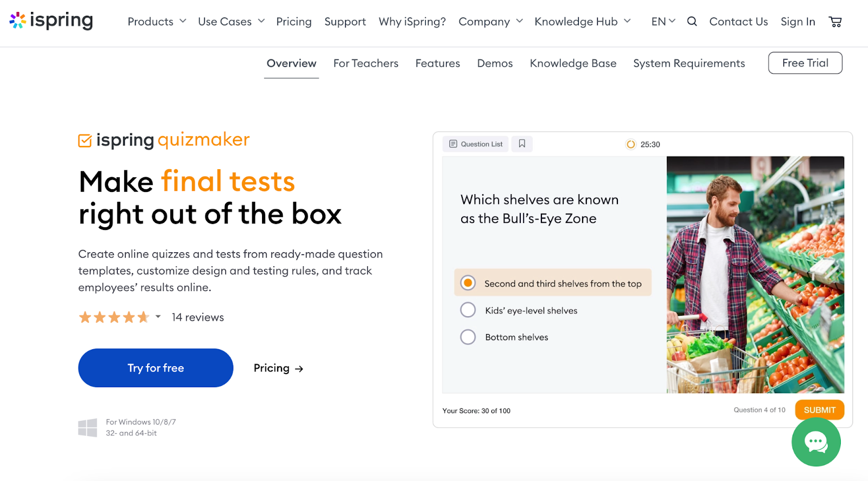This screenshot has width=868, height=481.
Task: Switch to the Features tab
Action: (438, 63)
